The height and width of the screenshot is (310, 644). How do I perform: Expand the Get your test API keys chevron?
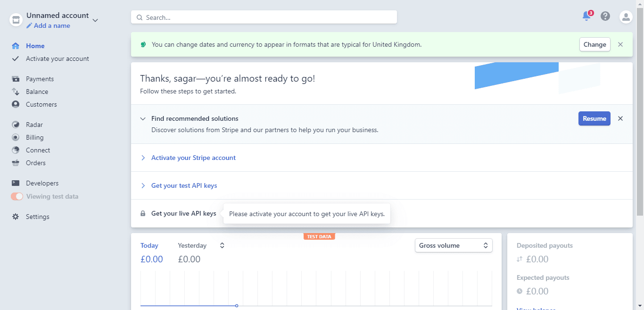[x=143, y=185]
